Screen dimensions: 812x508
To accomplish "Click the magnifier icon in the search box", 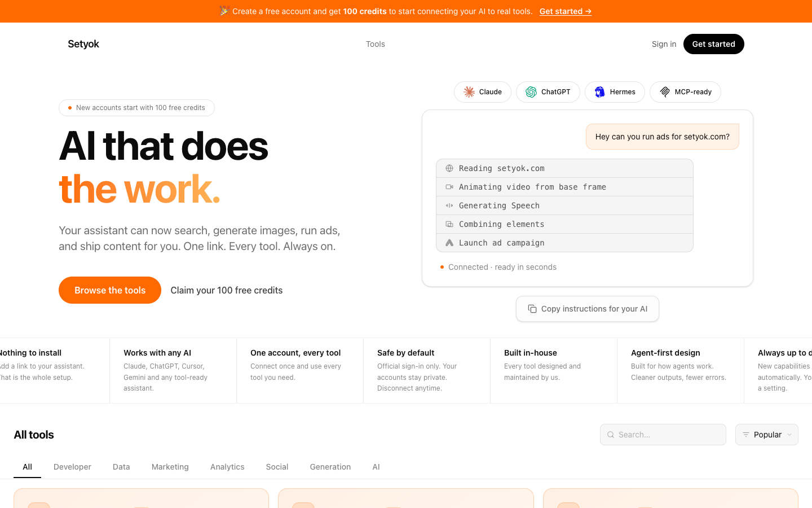I will click(x=611, y=435).
